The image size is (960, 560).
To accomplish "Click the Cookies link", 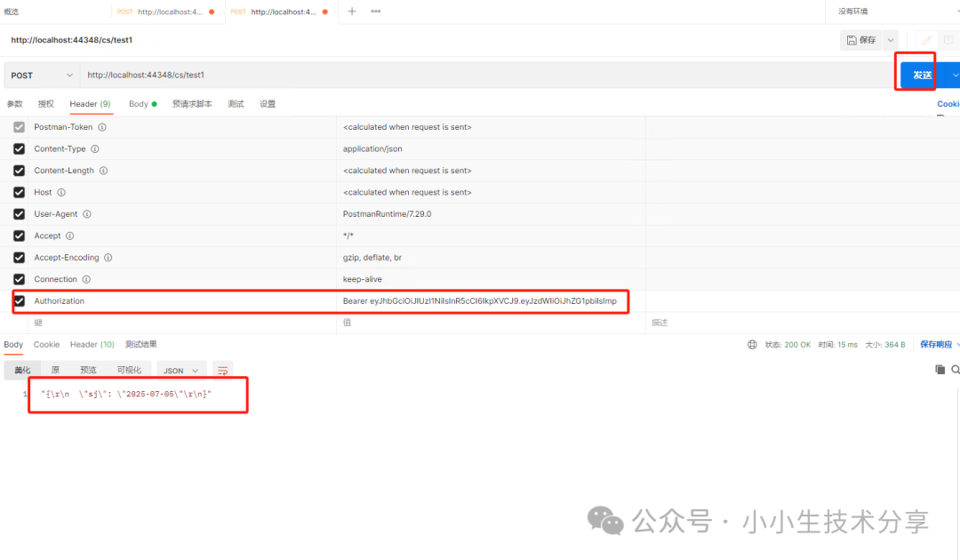I will coord(948,104).
